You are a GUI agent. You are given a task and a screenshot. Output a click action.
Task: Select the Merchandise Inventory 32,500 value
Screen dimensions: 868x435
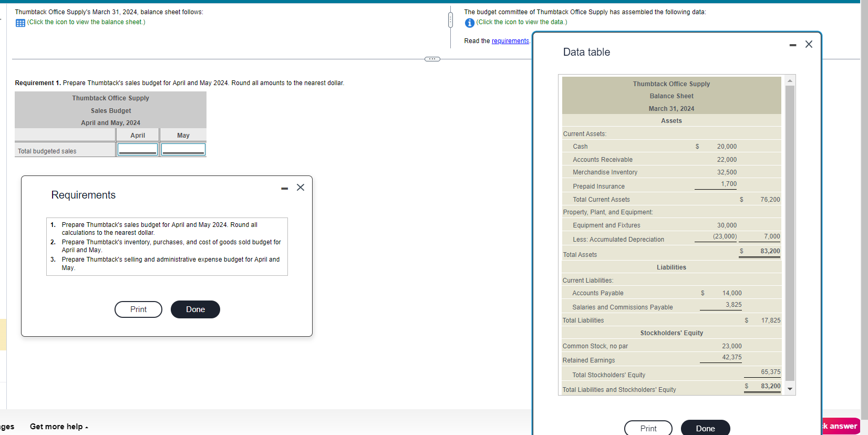pos(727,172)
